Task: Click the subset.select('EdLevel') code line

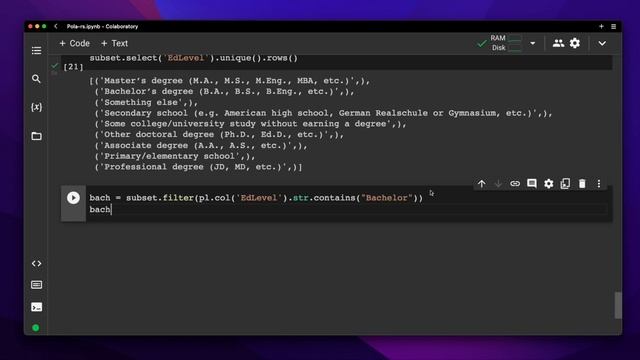Action: [x=193, y=58]
